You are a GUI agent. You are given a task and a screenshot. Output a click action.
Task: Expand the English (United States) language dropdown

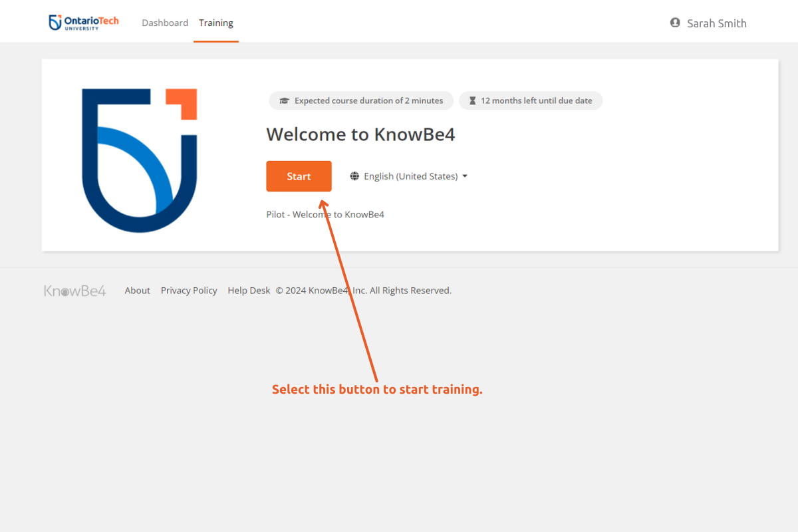(x=410, y=176)
